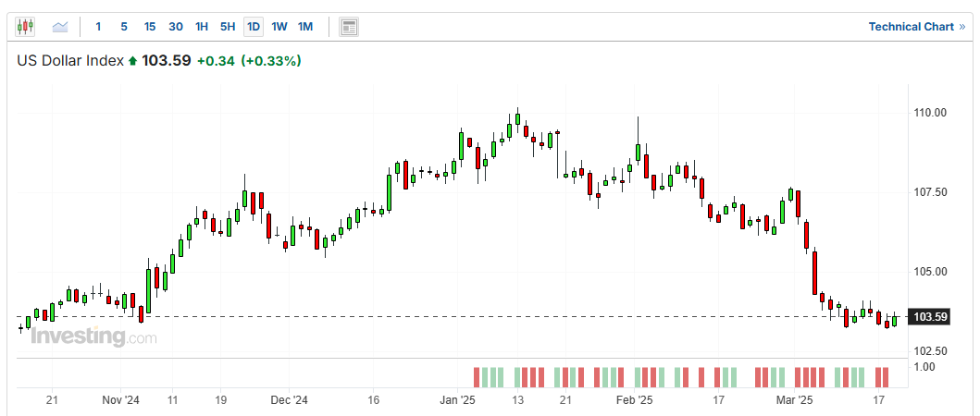Select the 5H interval
This screenshot has width=980, height=416.
(228, 26)
